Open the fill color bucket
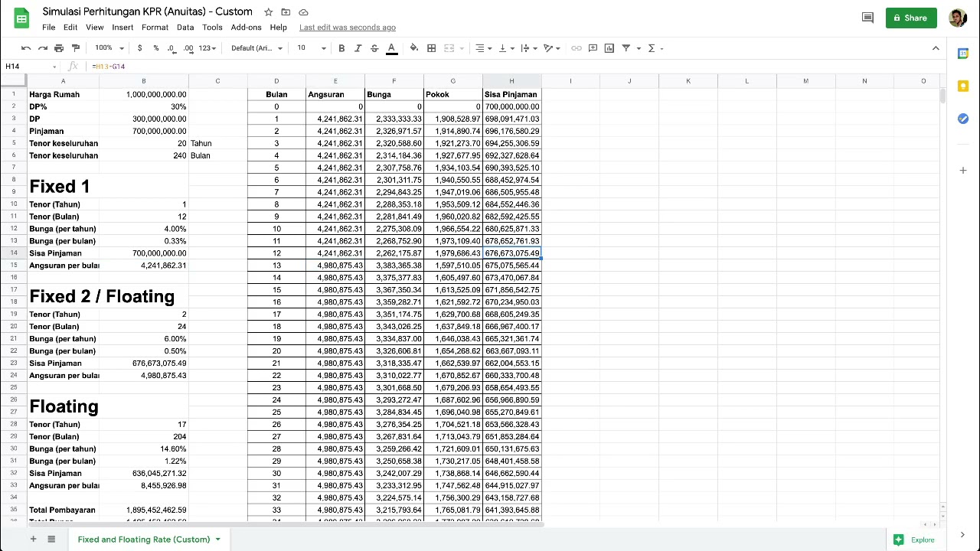 point(413,48)
